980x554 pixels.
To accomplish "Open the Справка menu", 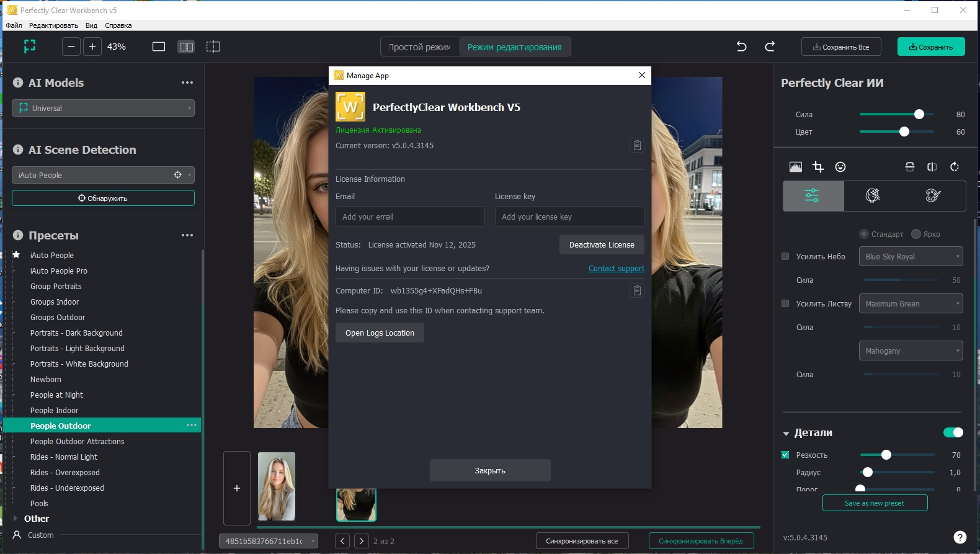I will 118,25.
